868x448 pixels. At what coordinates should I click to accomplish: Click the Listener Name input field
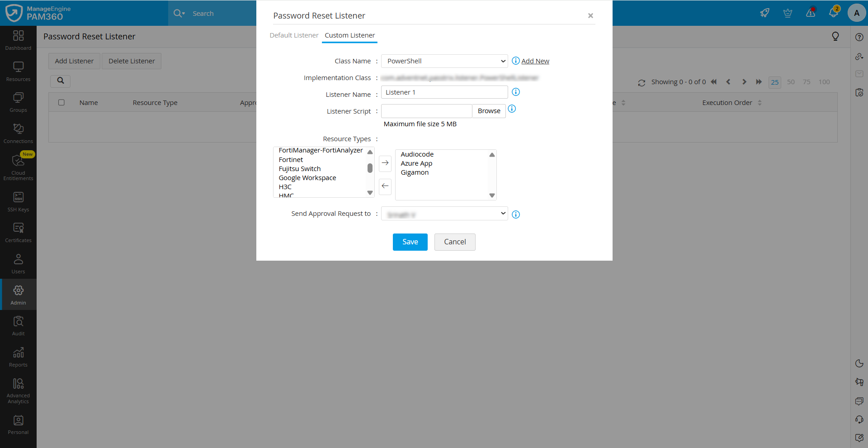tap(444, 92)
